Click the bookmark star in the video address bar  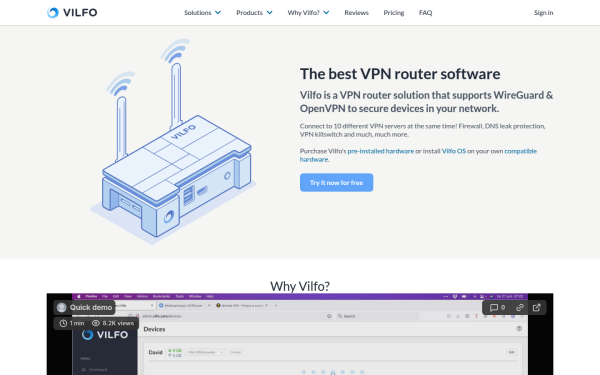(329, 316)
